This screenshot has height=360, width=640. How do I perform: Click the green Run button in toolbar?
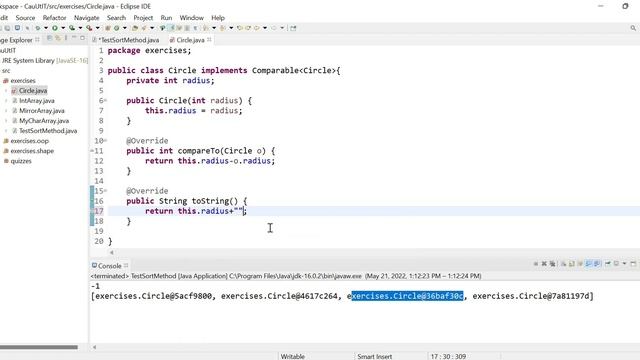click(54, 28)
